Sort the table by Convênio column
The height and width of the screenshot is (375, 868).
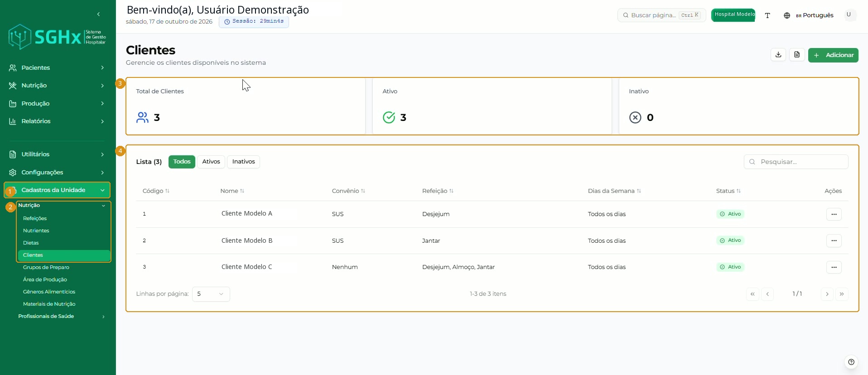(x=348, y=191)
